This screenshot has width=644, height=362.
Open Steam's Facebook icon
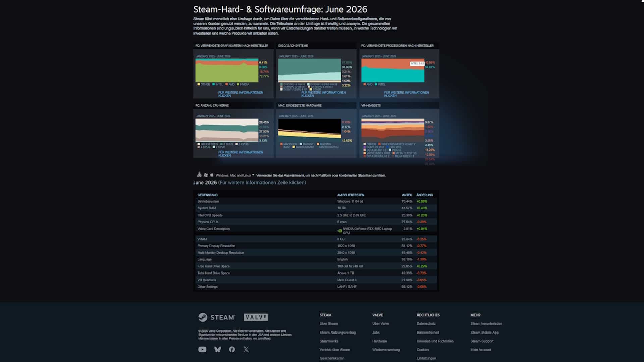[232, 349]
